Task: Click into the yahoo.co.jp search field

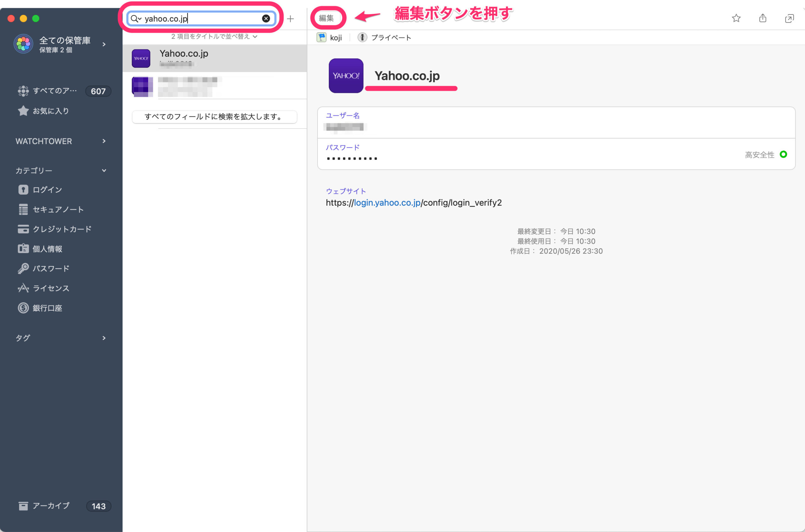Action: point(202,19)
